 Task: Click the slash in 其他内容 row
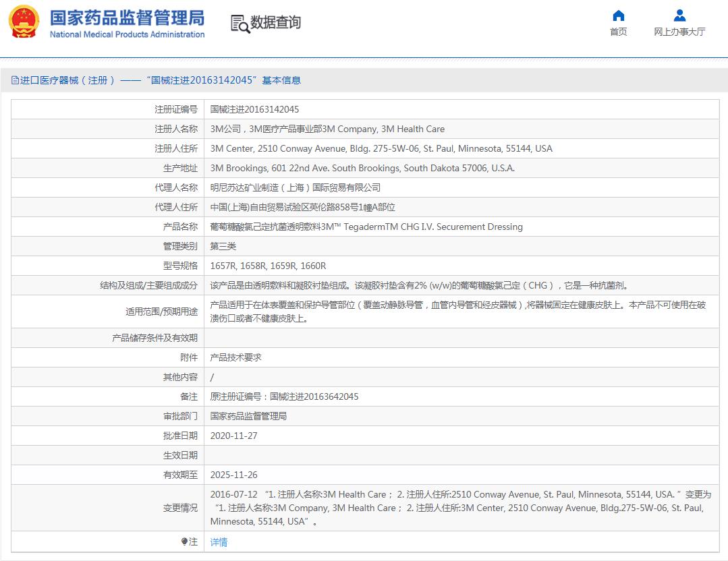click(x=212, y=377)
